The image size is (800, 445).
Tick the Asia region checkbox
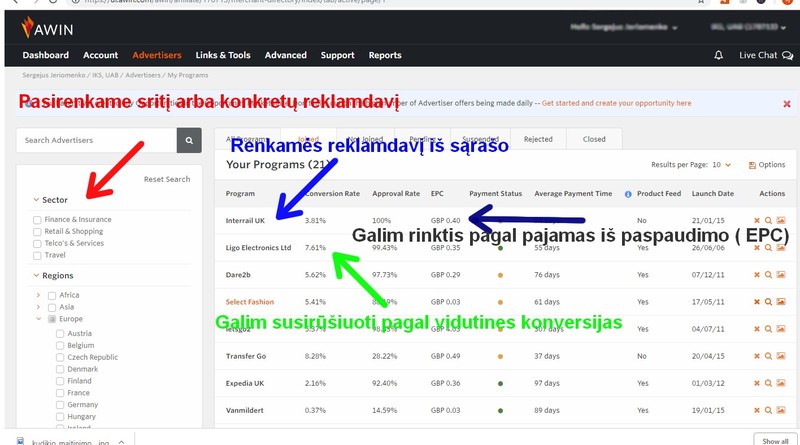[x=52, y=307]
